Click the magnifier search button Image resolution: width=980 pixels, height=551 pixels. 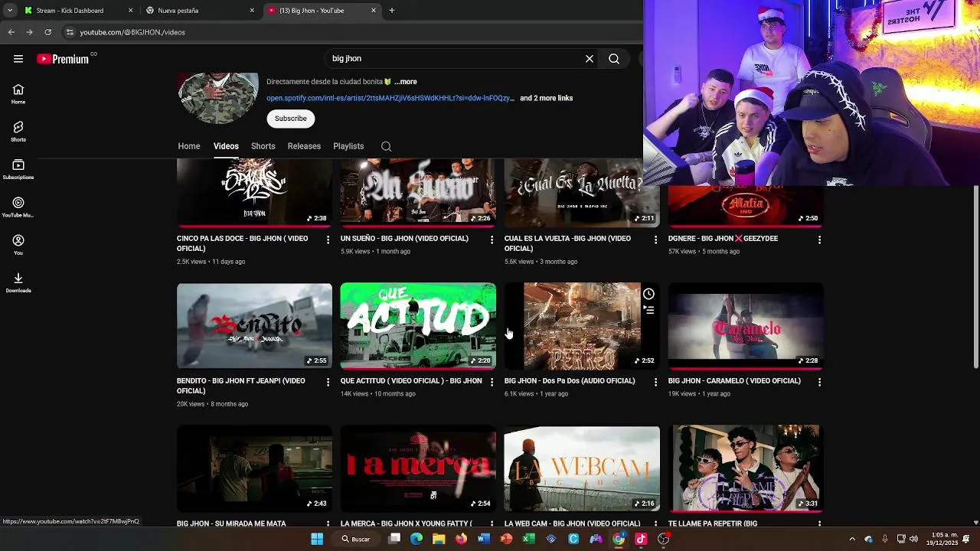click(x=614, y=59)
